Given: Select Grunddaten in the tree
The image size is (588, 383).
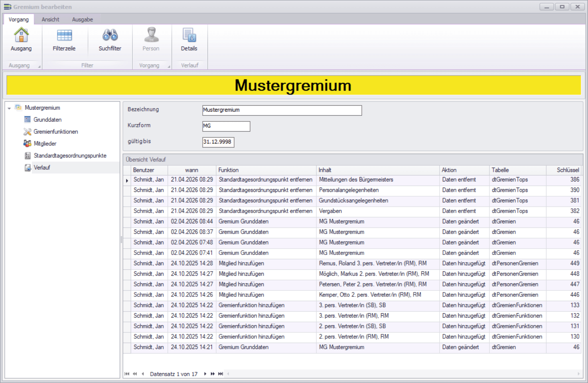Looking at the screenshot, I should (x=47, y=120).
